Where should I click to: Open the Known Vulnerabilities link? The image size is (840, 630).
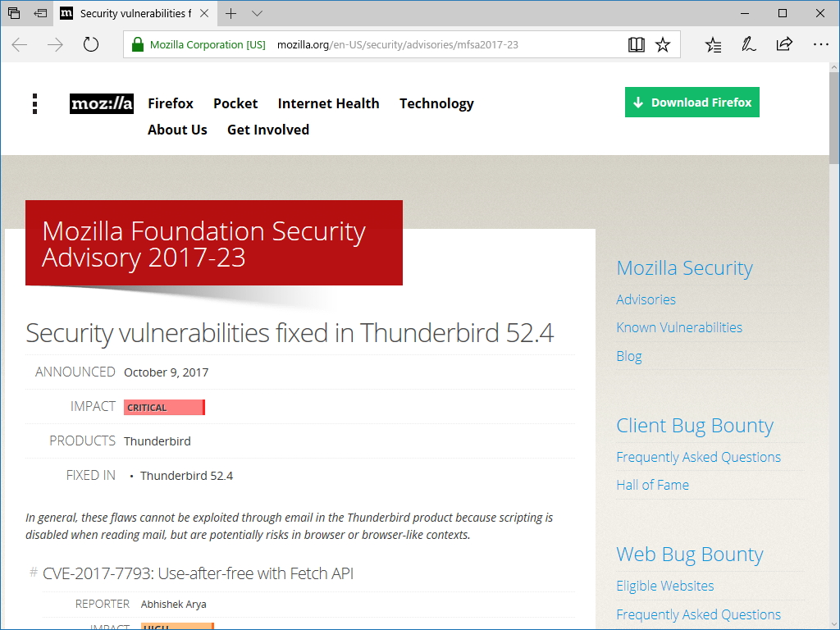(x=679, y=327)
